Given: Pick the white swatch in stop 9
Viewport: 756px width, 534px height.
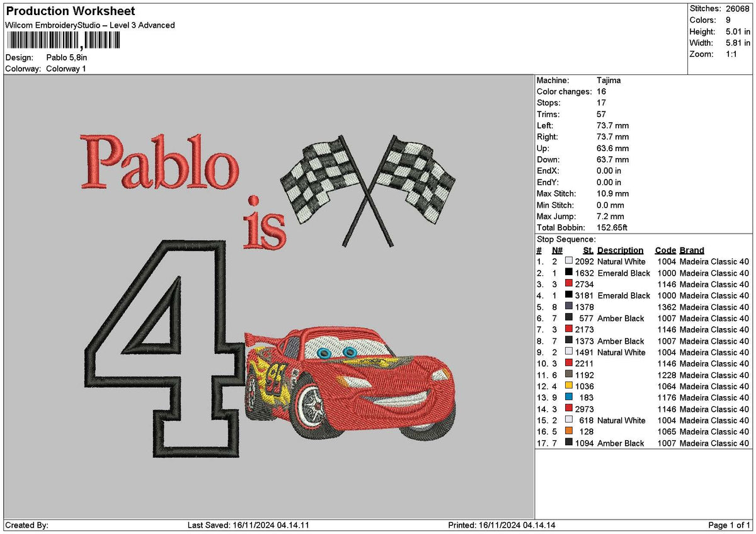Looking at the screenshot, I should (569, 352).
